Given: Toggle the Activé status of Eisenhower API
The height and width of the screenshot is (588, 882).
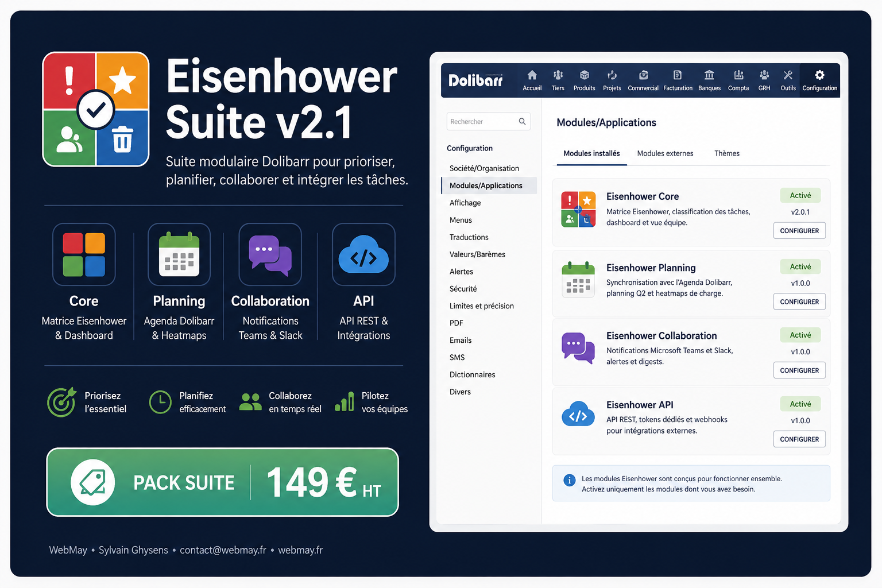Looking at the screenshot, I should coord(800,404).
